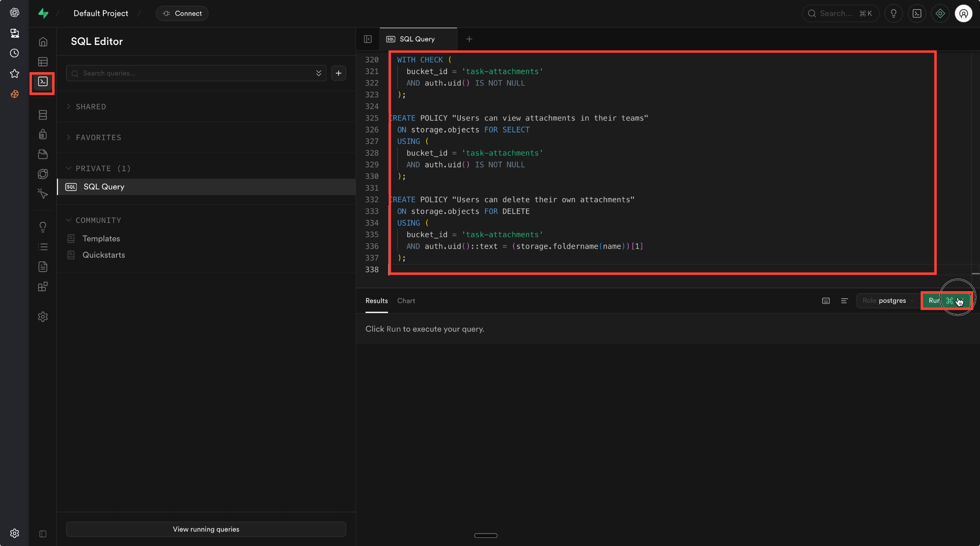The image size is (980, 546).
Task: Toggle the SQL editor side panel
Action: [x=367, y=39]
